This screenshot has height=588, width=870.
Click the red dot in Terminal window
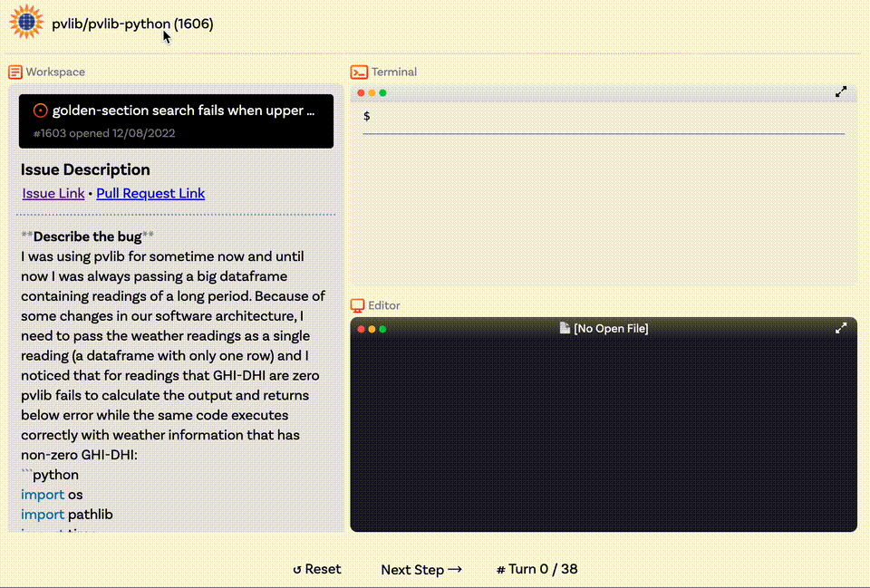(x=362, y=92)
